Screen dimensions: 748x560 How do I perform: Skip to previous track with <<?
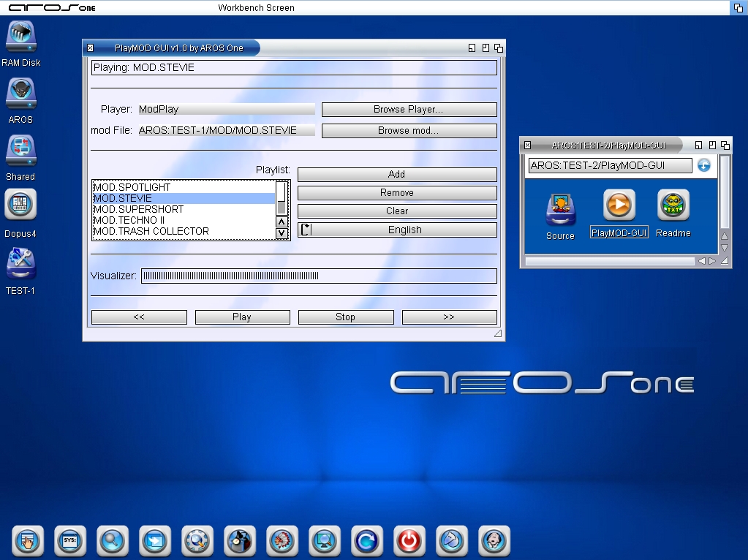pyautogui.click(x=139, y=317)
